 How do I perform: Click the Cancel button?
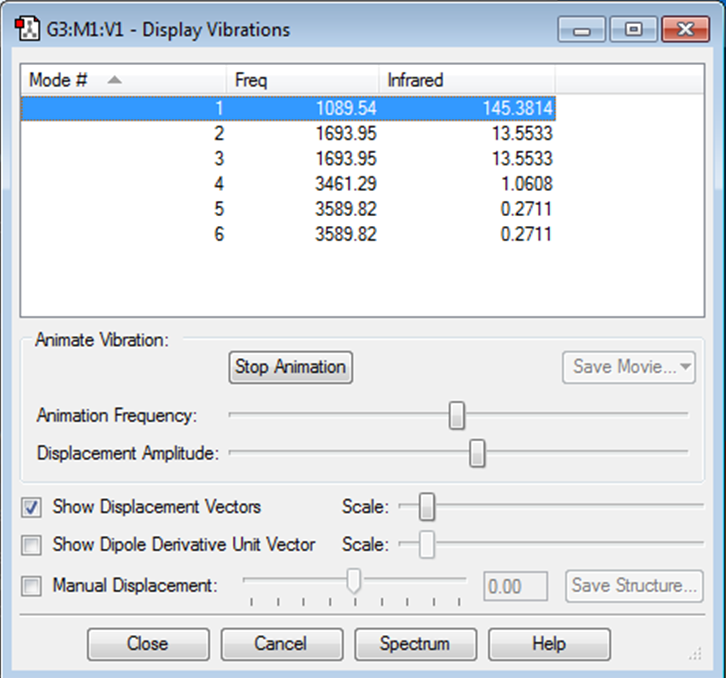point(282,644)
